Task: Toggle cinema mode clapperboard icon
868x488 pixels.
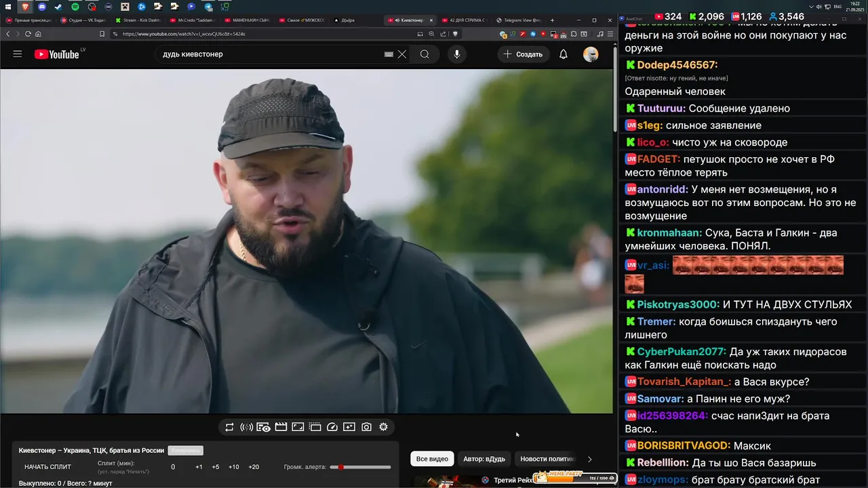Action: pos(281,427)
